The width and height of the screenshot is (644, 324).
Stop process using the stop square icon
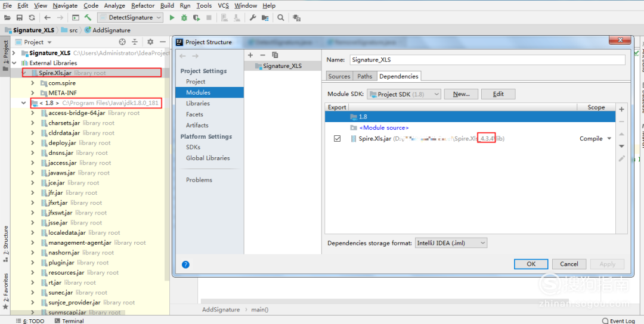coord(209,18)
